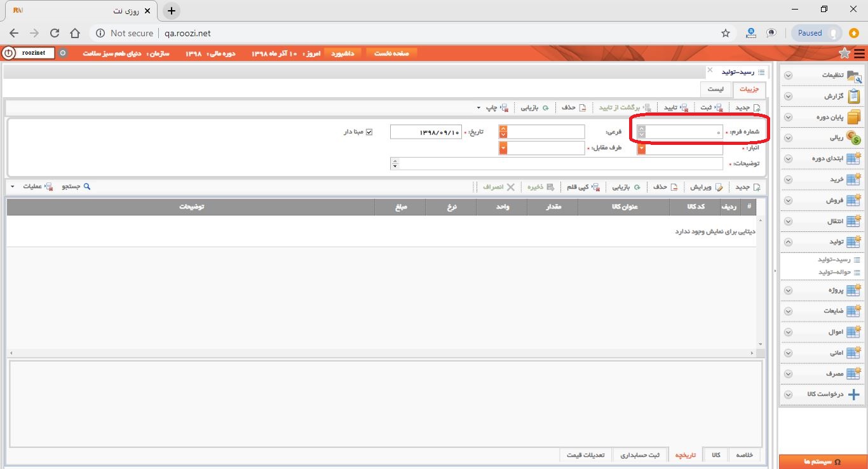Expand the فروش section chevron
The width and height of the screenshot is (868, 469).
[x=789, y=200]
